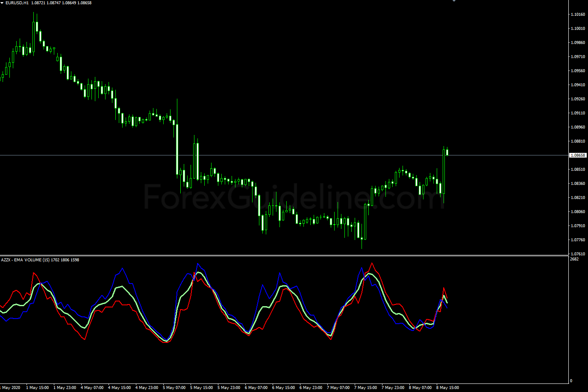Click the 1 May 15:00 time label

(37, 388)
